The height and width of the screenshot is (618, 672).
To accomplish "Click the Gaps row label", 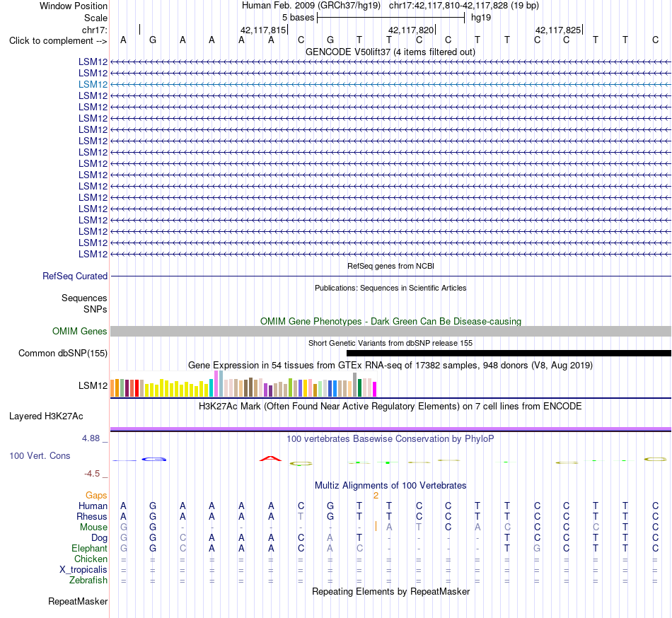I will click(96, 496).
